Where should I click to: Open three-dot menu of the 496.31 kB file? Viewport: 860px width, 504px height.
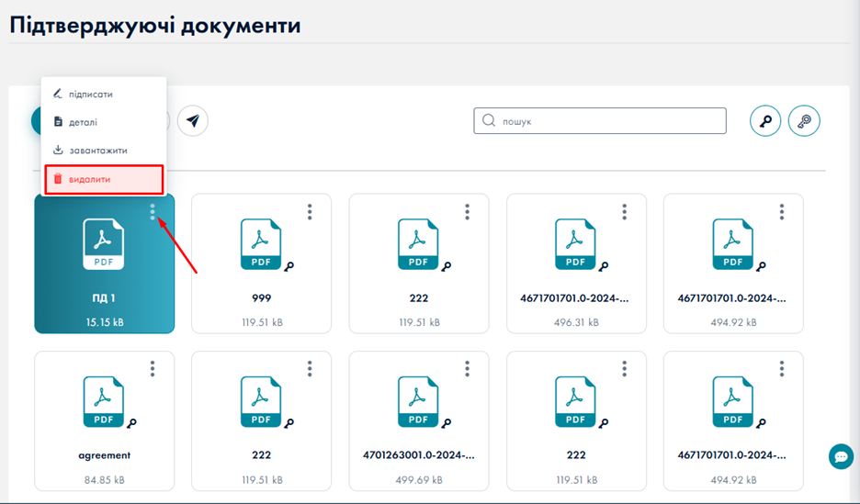pyautogui.click(x=625, y=212)
